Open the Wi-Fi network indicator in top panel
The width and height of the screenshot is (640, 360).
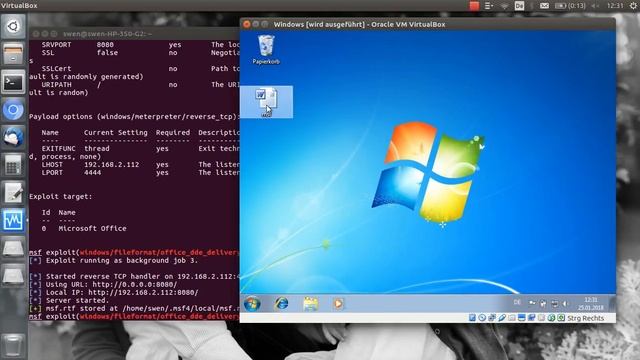504,6
